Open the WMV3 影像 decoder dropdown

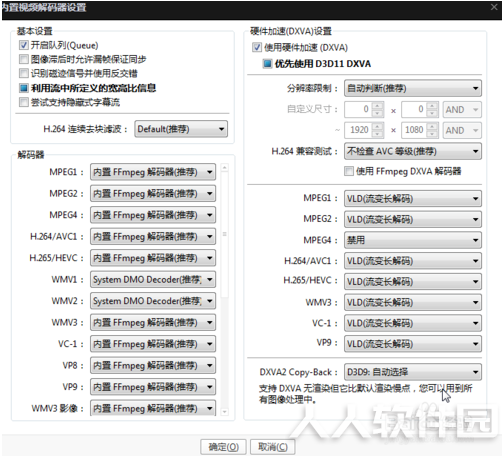click(x=153, y=408)
